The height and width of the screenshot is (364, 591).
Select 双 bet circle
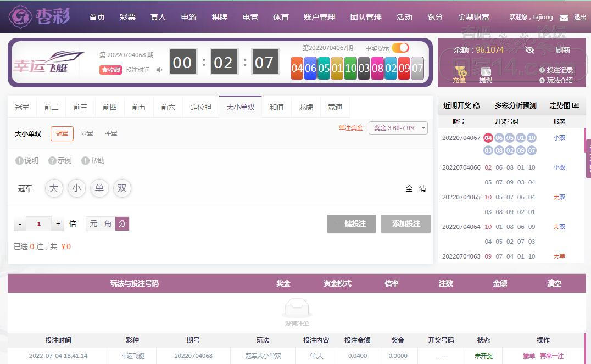point(122,188)
